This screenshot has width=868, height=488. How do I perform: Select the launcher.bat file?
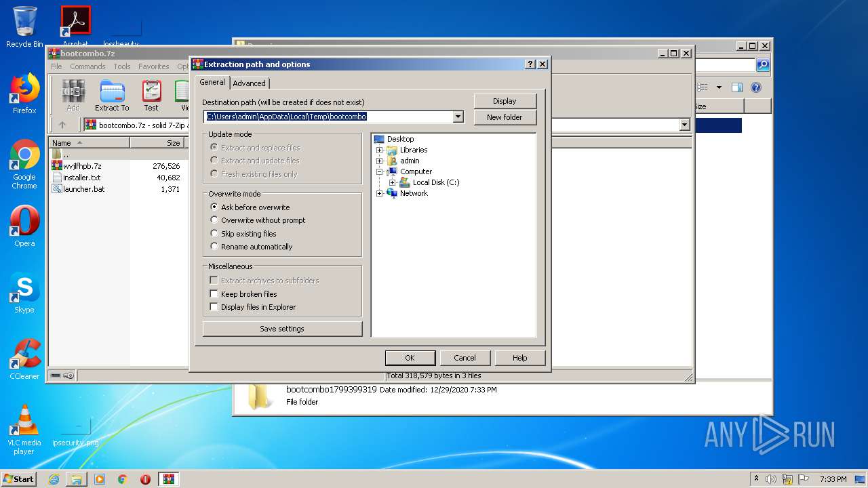pyautogui.click(x=83, y=189)
